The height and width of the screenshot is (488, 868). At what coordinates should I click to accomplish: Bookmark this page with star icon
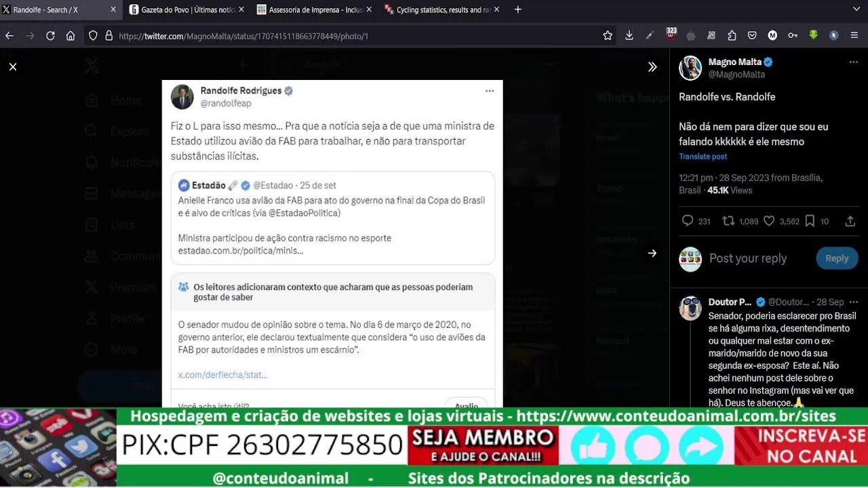coord(608,36)
